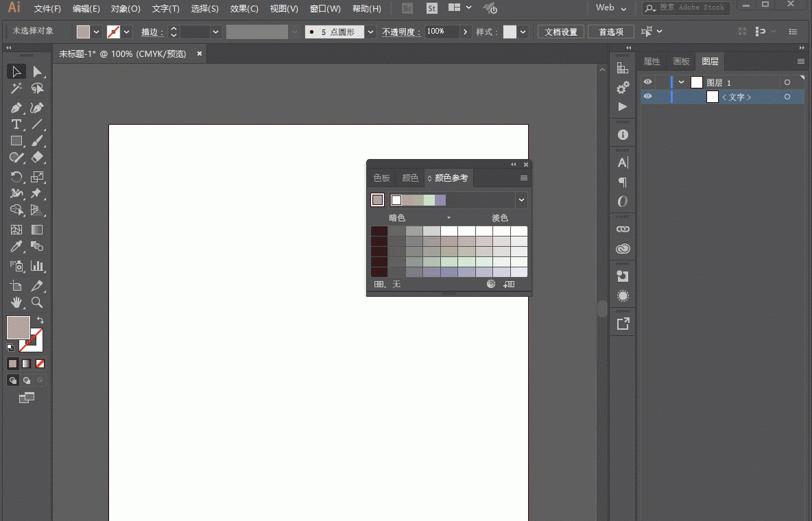Select the Line Segment tool
This screenshot has width=812, height=521.
37,124
